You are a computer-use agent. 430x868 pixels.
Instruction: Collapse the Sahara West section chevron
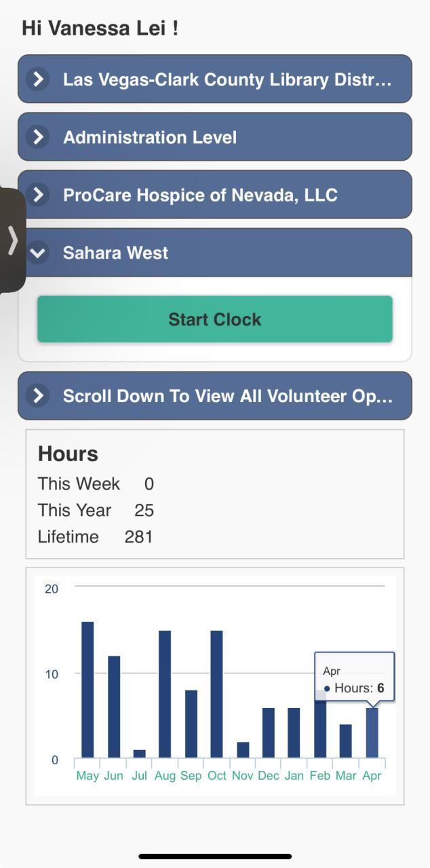coord(39,253)
